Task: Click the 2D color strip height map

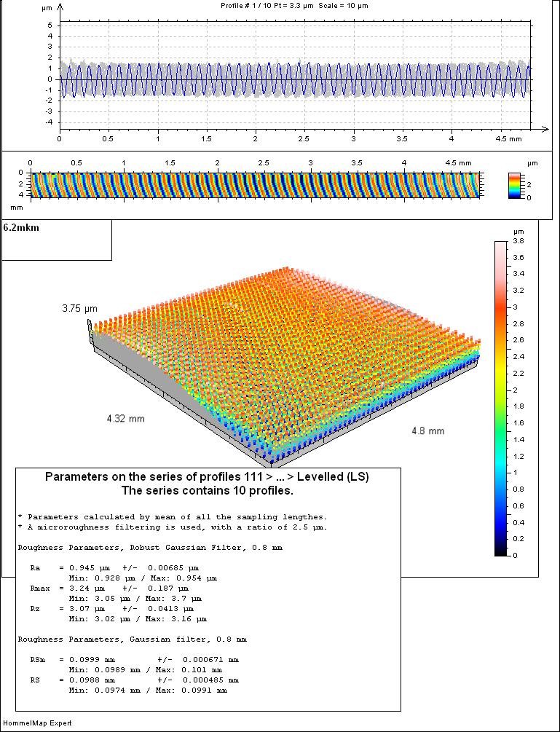Action: (255, 185)
